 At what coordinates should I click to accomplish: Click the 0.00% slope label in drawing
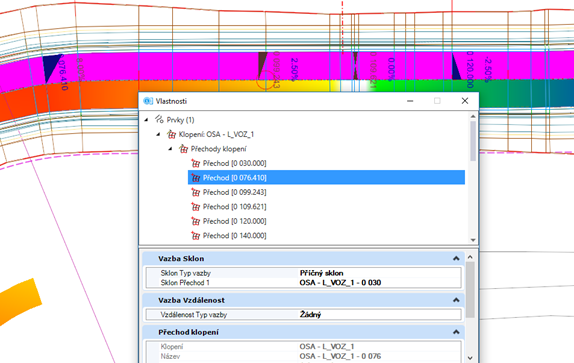[x=391, y=69]
